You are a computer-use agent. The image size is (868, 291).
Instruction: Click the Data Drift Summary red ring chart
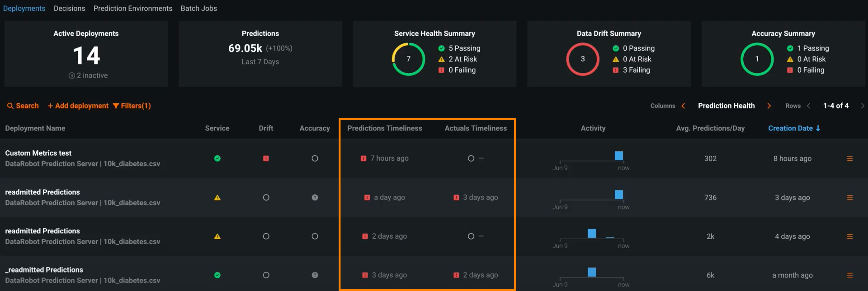[582, 59]
